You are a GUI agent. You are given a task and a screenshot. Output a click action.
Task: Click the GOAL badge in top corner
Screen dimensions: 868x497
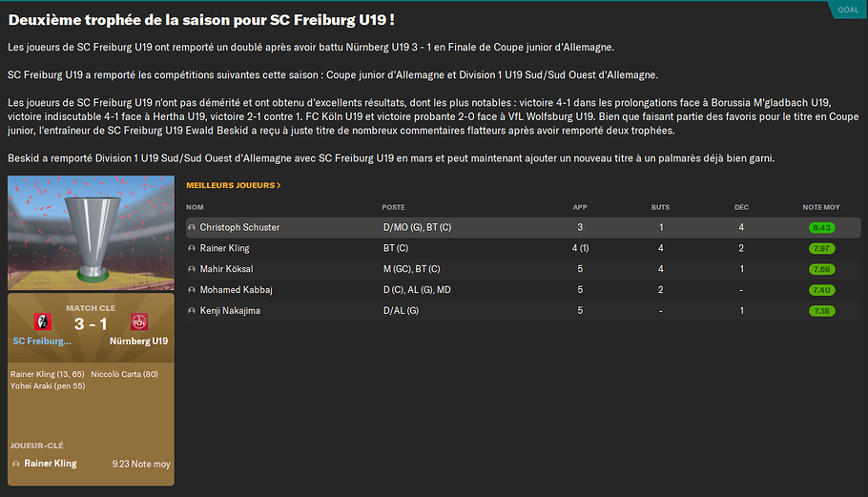tap(847, 10)
